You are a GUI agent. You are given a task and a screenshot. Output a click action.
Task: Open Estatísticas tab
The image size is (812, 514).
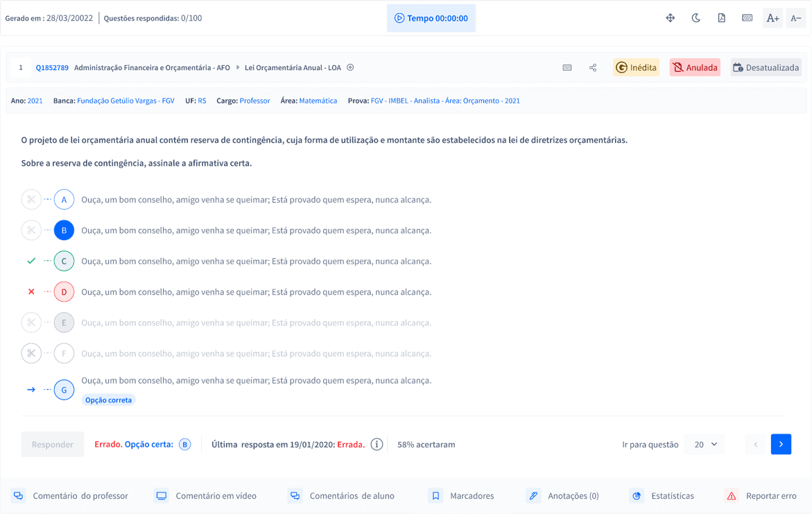tap(662, 496)
